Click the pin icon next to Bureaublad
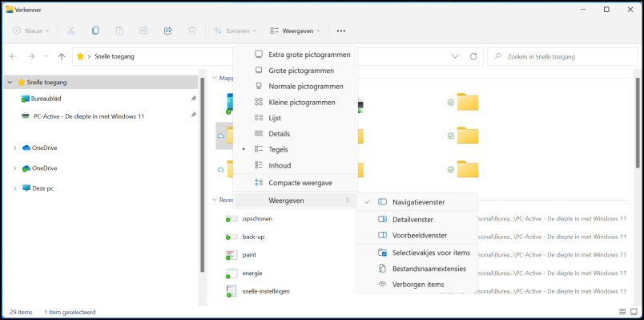This screenshot has width=644, height=320. 194,99
